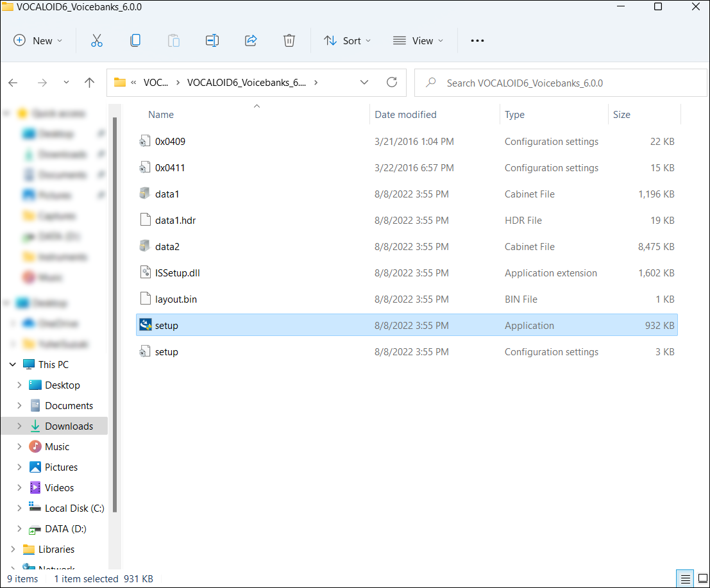Open Music folder in navigation pane
The width and height of the screenshot is (710, 588).
click(57, 446)
